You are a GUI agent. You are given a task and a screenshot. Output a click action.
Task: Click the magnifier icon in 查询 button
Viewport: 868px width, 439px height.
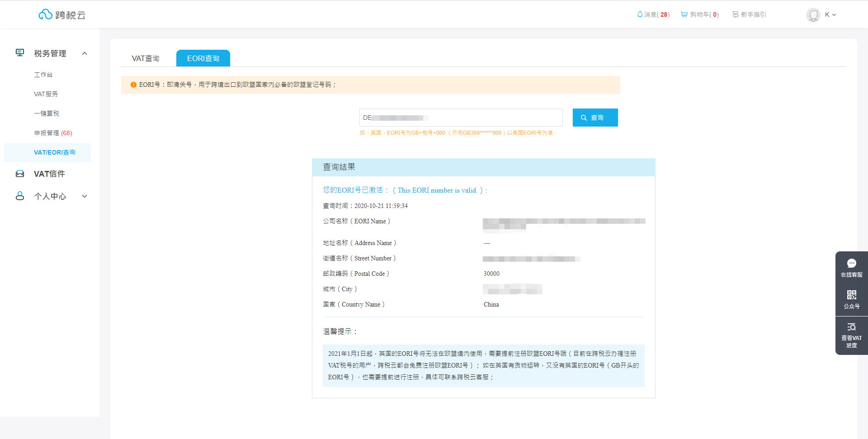[584, 118]
